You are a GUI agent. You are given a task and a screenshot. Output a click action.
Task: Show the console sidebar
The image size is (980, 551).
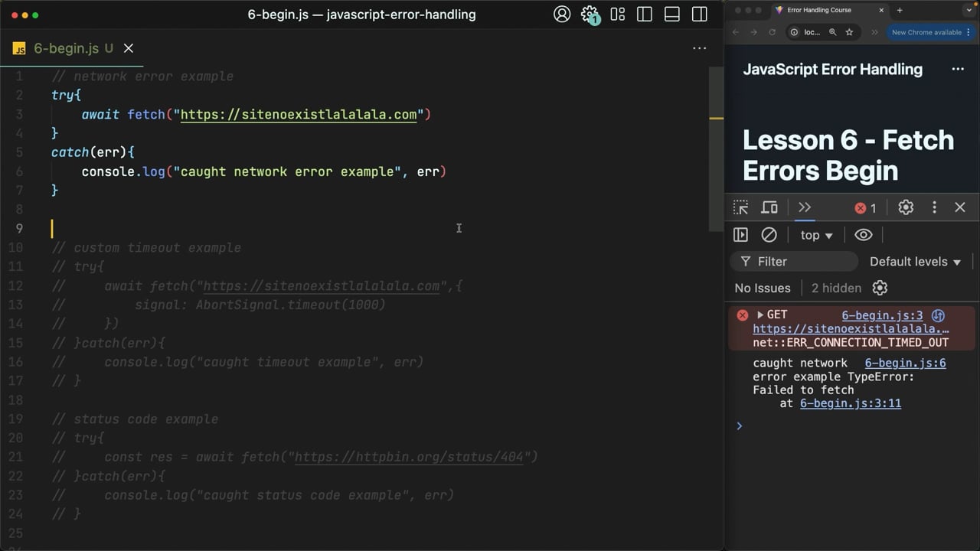pos(740,235)
